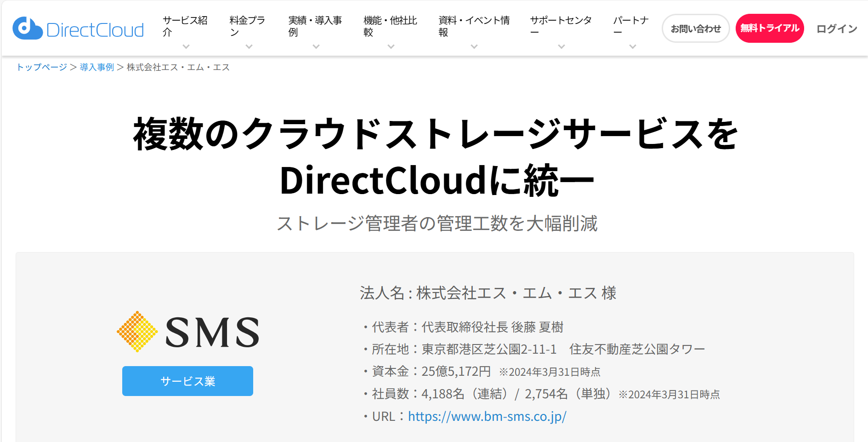Go to トップページ breadcrumb link
The width and height of the screenshot is (868, 442).
click(42, 67)
